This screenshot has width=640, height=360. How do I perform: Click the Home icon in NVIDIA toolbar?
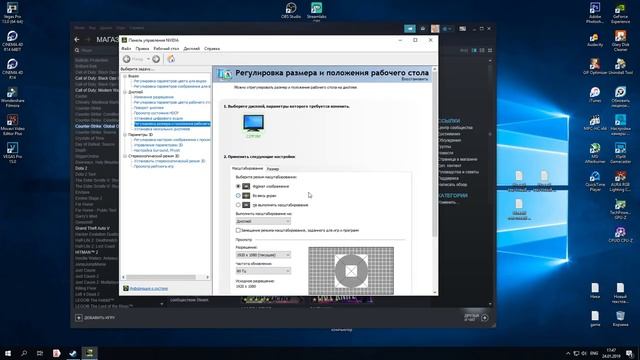[171, 59]
